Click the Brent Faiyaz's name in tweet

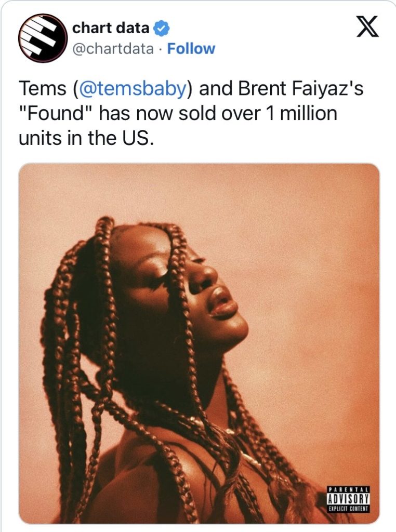point(300,88)
